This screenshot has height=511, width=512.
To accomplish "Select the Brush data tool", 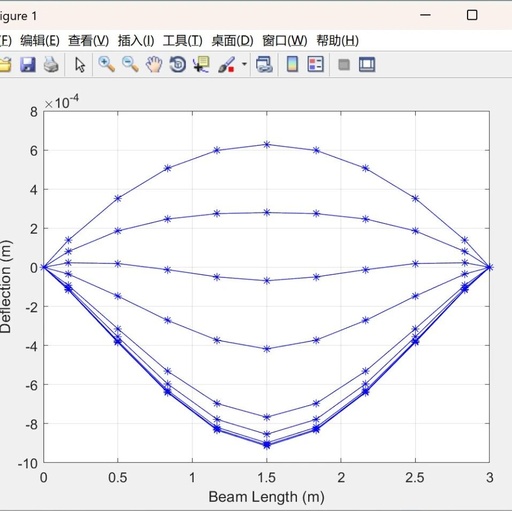I will (227, 64).
